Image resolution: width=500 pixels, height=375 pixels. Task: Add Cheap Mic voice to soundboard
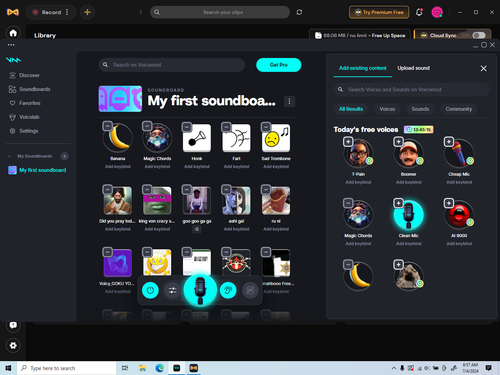449,142
